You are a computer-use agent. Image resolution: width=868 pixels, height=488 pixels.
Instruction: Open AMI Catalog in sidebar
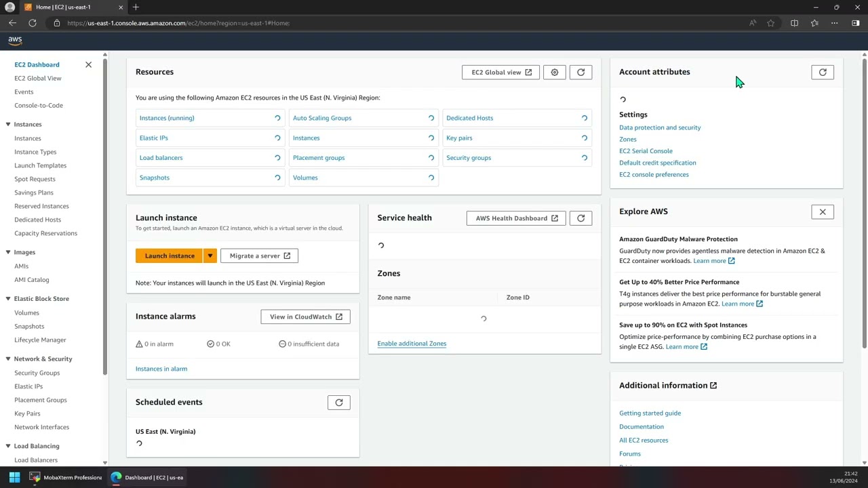32,280
